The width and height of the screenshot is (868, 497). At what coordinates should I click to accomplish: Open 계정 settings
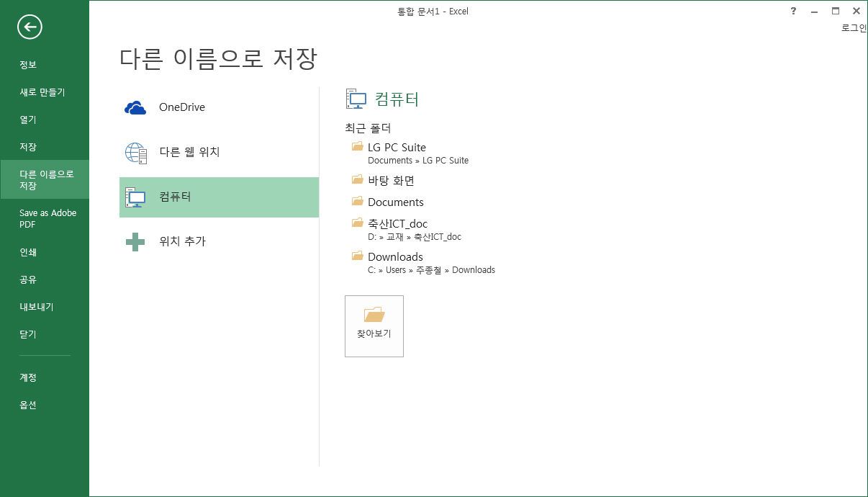coord(45,377)
